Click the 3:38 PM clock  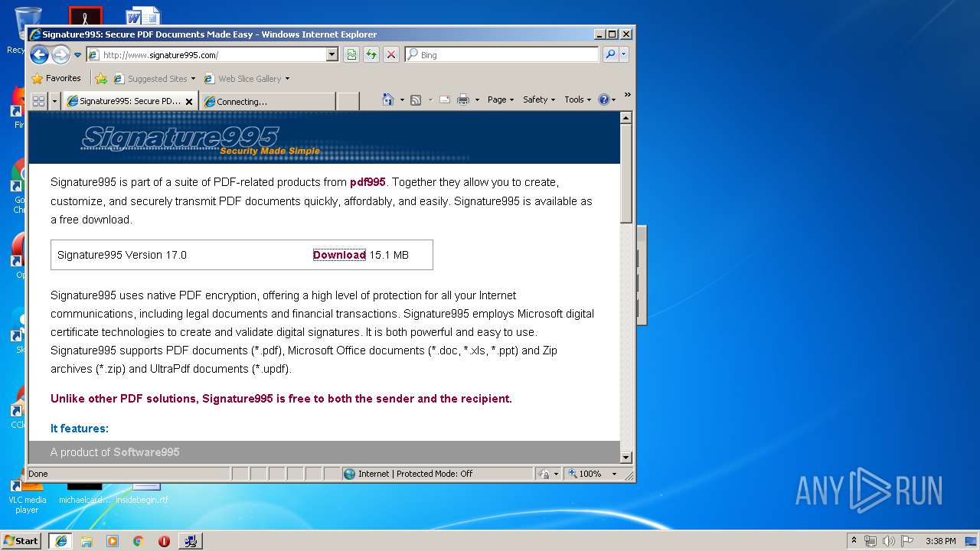[940, 541]
